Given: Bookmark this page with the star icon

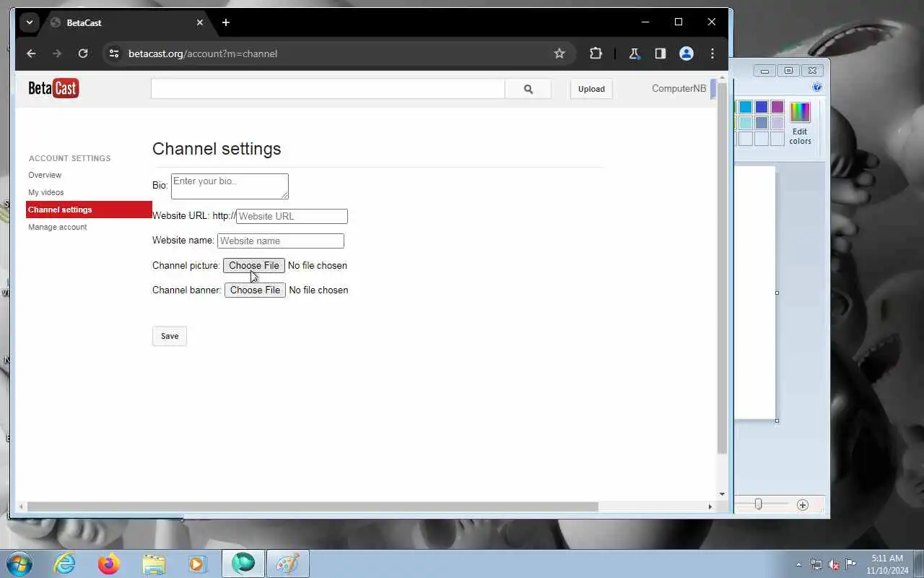Looking at the screenshot, I should point(559,53).
